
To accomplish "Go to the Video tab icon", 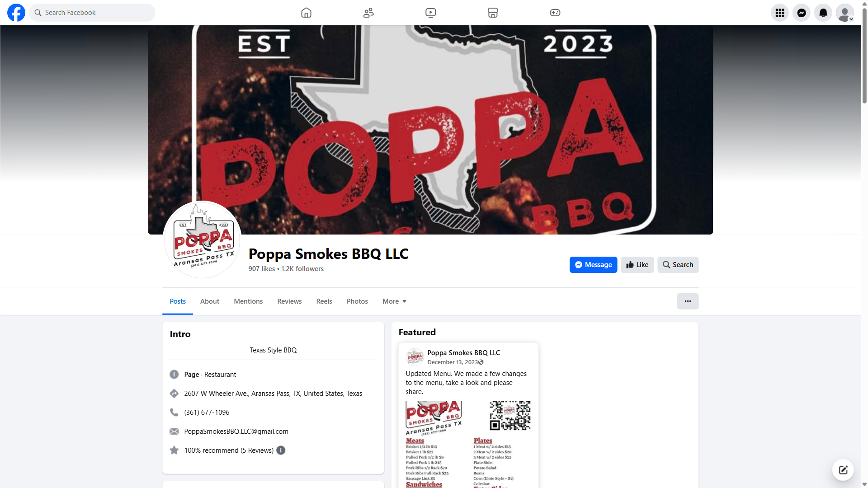I will [430, 13].
